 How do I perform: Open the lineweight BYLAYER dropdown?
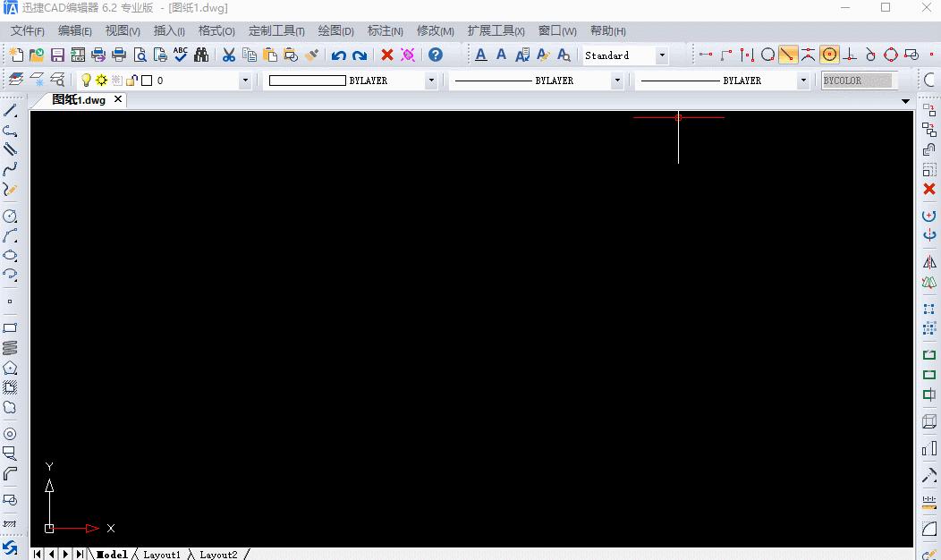coord(803,81)
